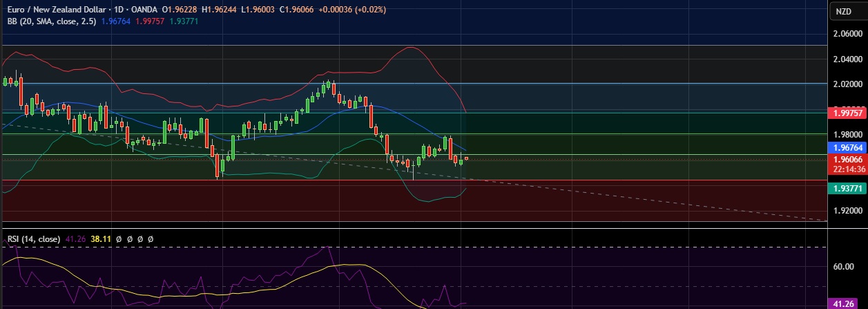Click the red upper band price label 1.99757
The height and width of the screenshot is (309, 868).
(x=847, y=113)
